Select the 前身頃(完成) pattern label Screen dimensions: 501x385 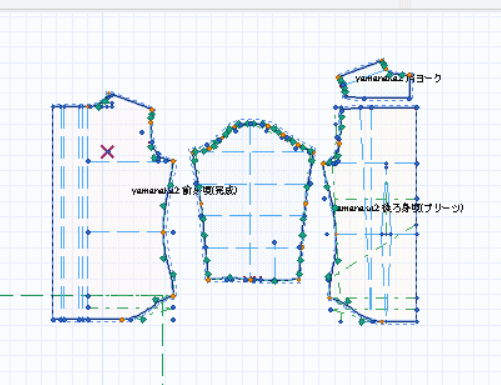(x=184, y=190)
